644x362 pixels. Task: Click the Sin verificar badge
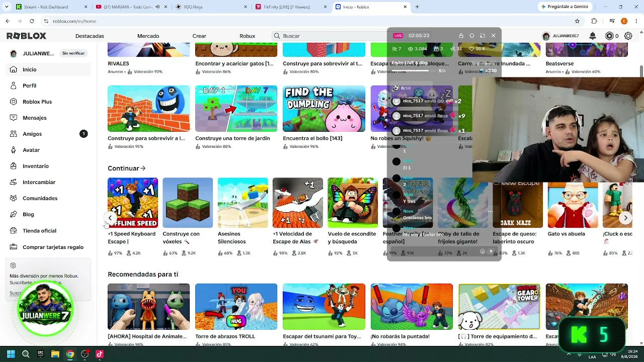pyautogui.click(x=73, y=53)
